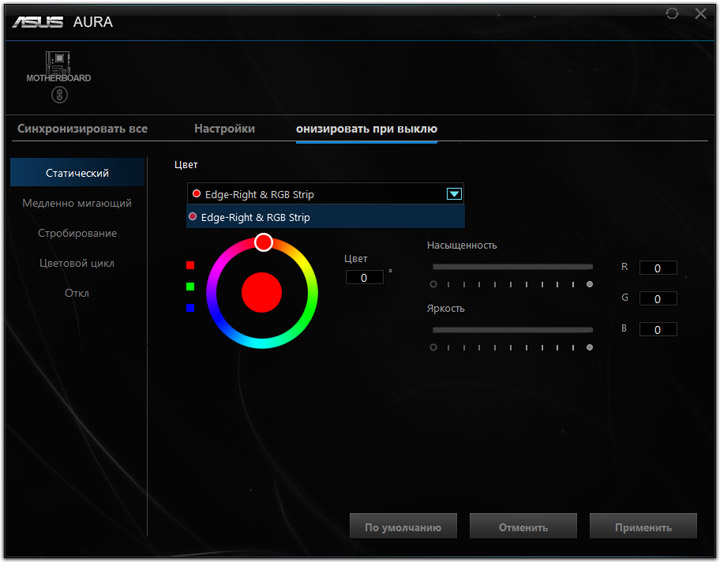Click the refresh icon in the title bar
The width and height of the screenshot is (720, 562).
pos(672,13)
